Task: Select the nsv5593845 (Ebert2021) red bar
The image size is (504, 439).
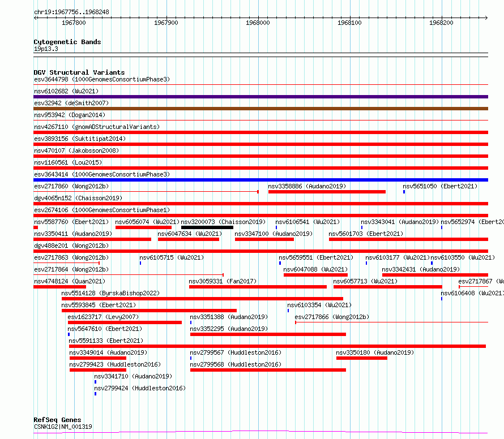Action: (x=149, y=311)
